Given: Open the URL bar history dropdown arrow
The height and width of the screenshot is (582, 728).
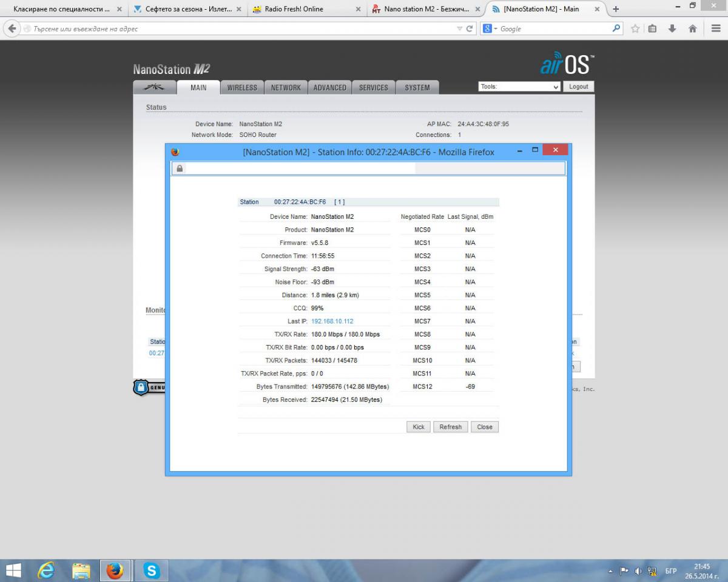Looking at the screenshot, I should 459,28.
